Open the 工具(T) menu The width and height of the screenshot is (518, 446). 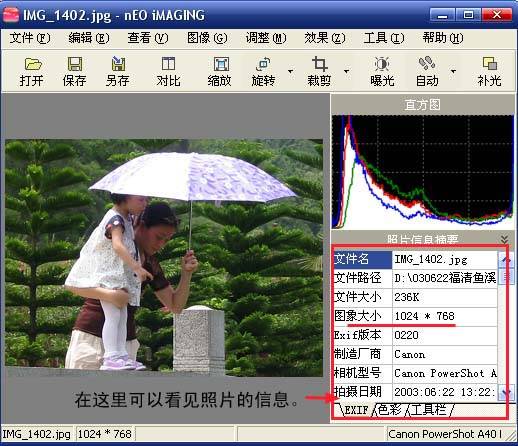(384, 38)
